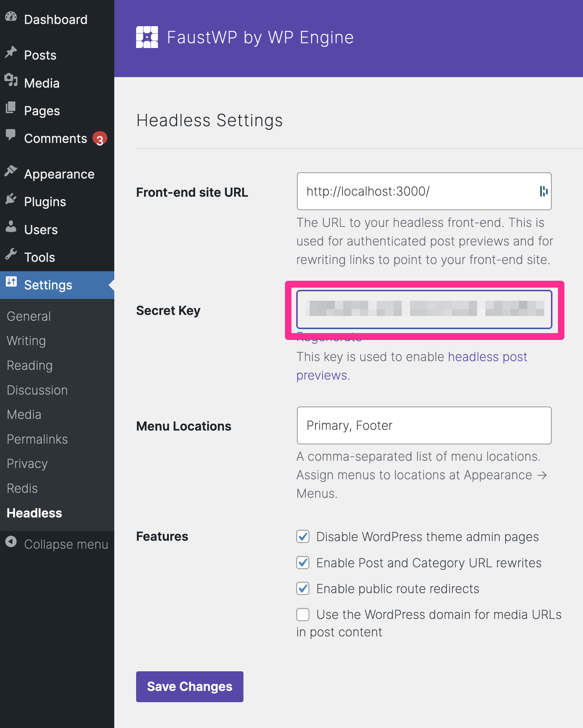Image resolution: width=583 pixels, height=728 pixels.
Task: Go to Discussion settings submenu
Action: (x=37, y=390)
